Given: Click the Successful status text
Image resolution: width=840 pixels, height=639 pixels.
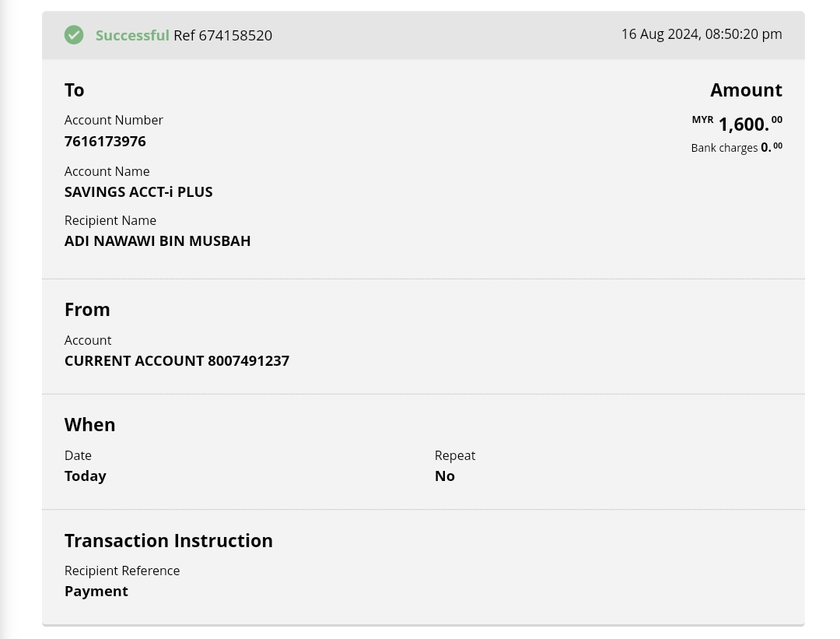Looking at the screenshot, I should (132, 35).
